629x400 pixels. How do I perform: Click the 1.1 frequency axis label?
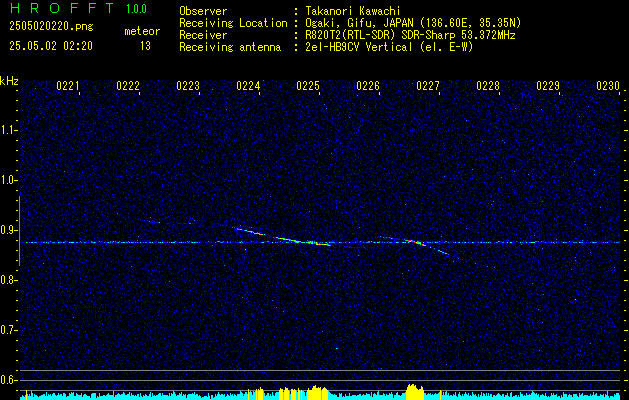(x=8, y=130)
